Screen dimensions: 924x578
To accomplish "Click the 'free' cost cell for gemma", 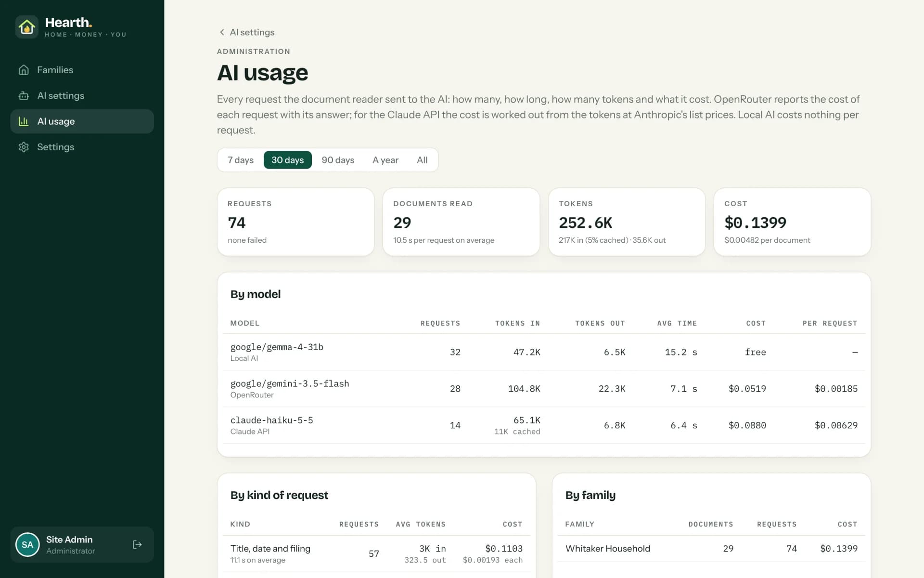I will click(x=755, y=353).
